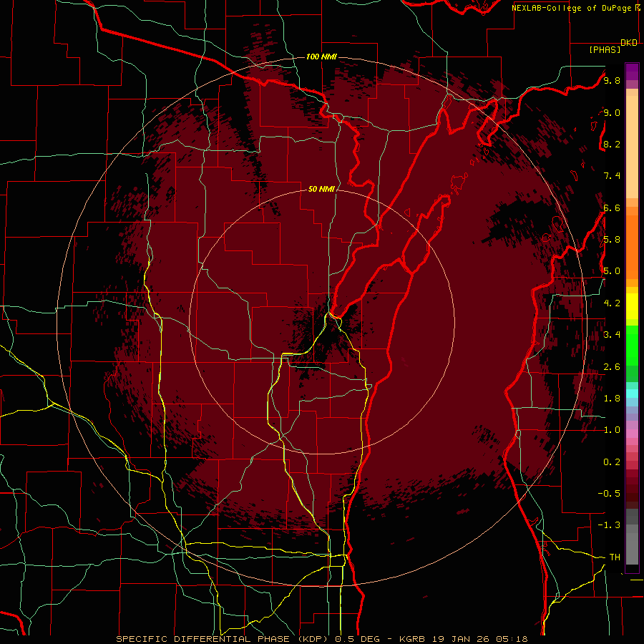Click the orange band beside 5.8

pyautogui.click(x=632, y=246)
